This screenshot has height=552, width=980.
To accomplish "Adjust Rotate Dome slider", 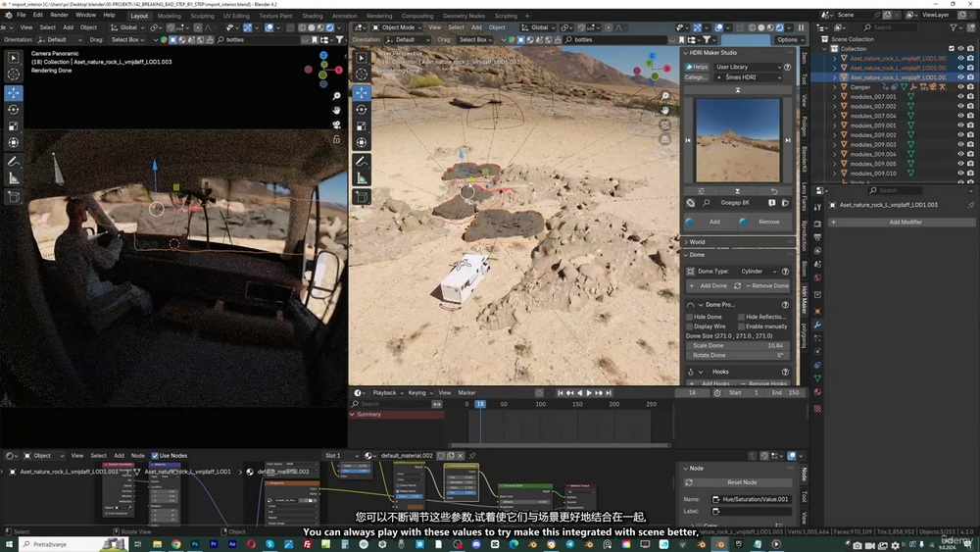I will pos(738,355).
